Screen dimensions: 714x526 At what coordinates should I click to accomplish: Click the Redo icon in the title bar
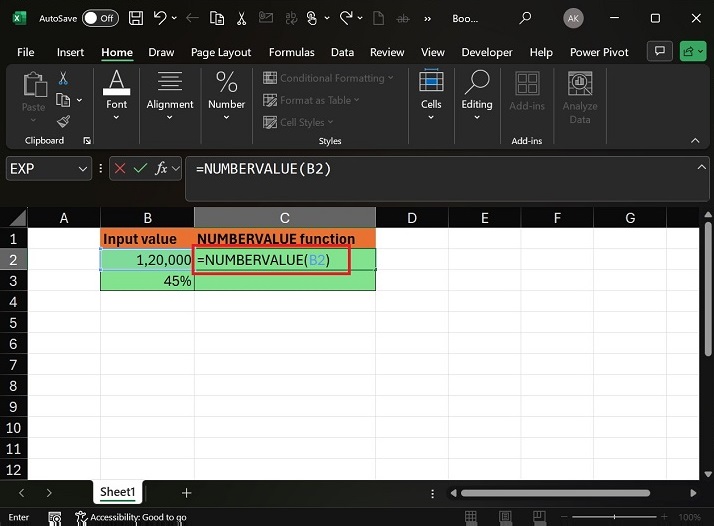(346, 18)
